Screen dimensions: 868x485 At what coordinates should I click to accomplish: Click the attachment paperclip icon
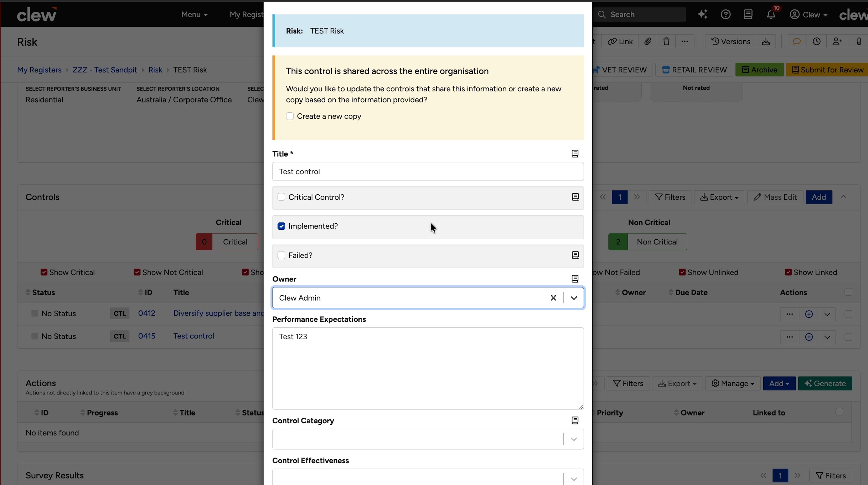pos(648,41)
